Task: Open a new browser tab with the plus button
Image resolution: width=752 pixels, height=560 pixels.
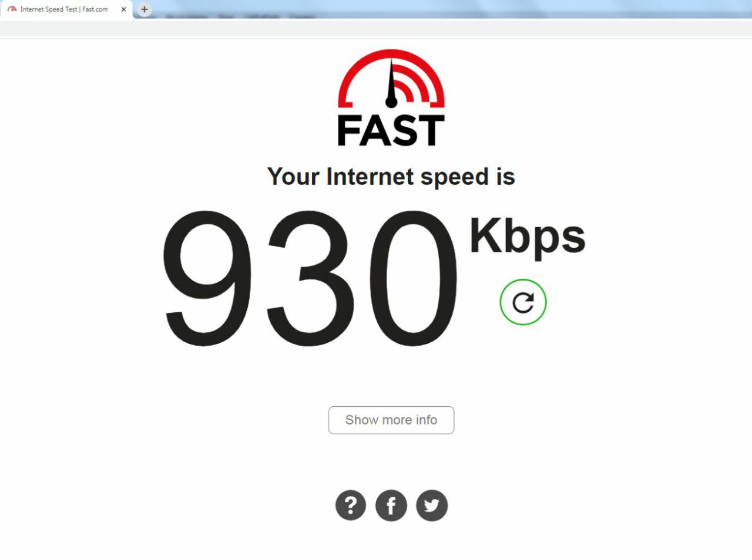Action: [x=145, y=9]
